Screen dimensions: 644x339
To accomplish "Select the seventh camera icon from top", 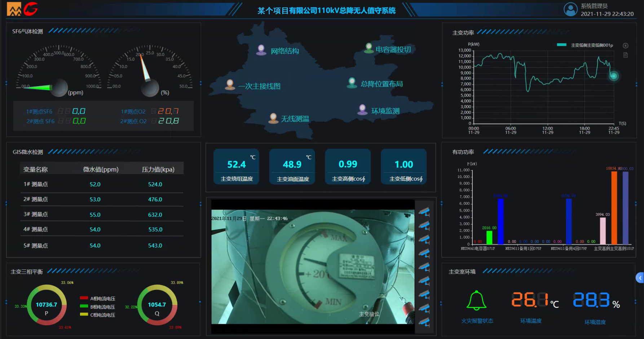I will [x=424, y=295].
